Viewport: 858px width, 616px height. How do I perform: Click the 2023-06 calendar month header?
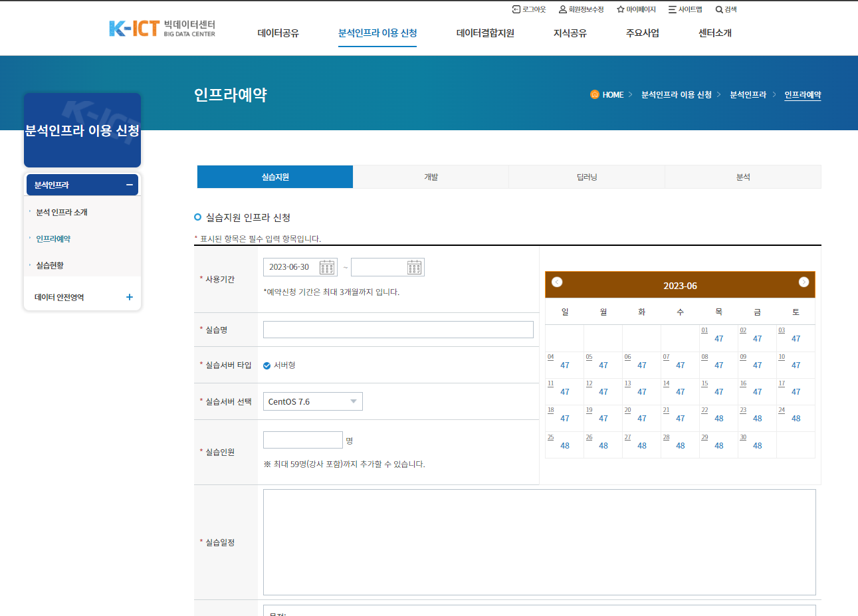[x=680, y=286]
